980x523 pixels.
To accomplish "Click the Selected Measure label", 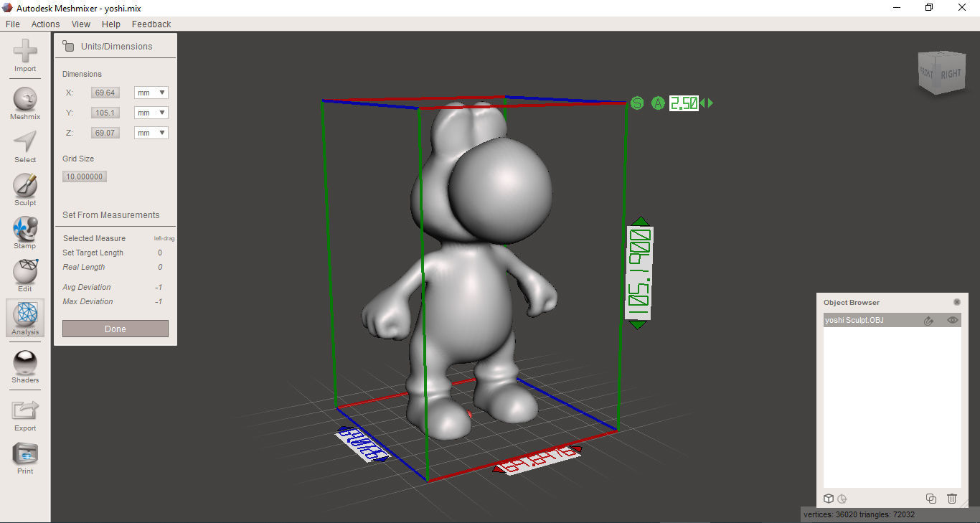I will pos(94,238).
